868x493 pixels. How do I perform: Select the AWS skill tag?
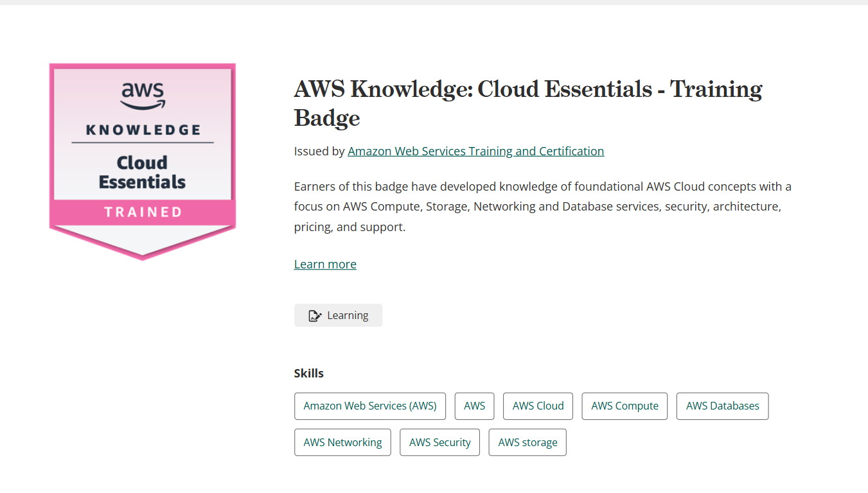475,406
